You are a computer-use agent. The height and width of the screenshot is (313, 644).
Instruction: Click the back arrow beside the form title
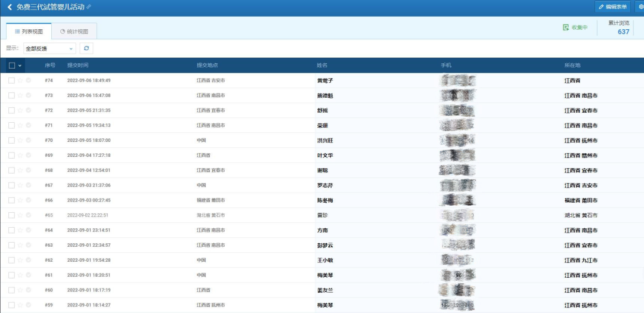tap(10, 7)
